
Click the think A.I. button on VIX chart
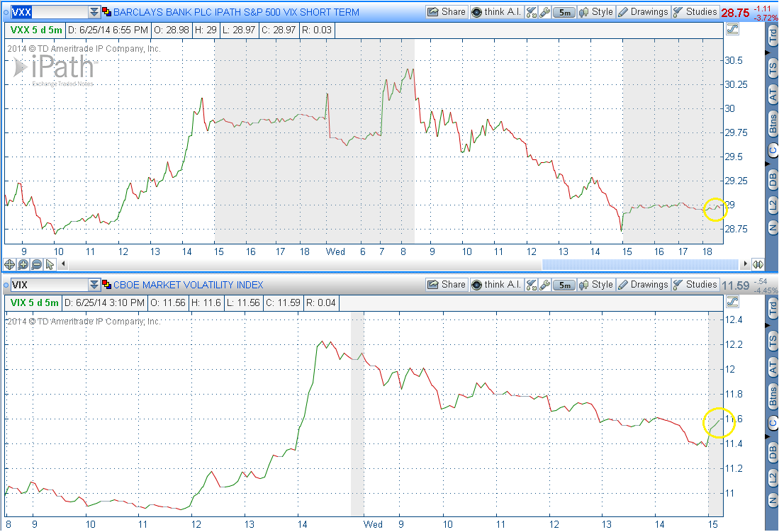(496, 285)
